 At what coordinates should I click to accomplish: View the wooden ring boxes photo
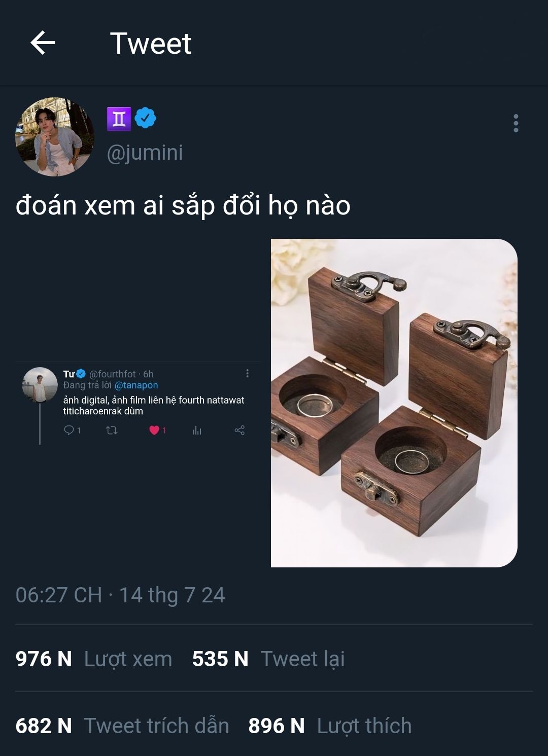pos(394,403)
